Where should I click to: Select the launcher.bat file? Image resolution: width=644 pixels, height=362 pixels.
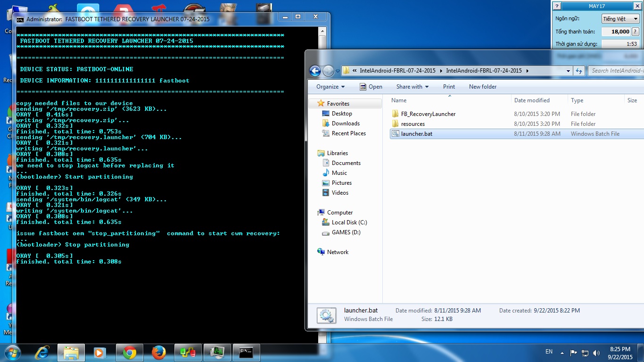(x=416, y=134)
